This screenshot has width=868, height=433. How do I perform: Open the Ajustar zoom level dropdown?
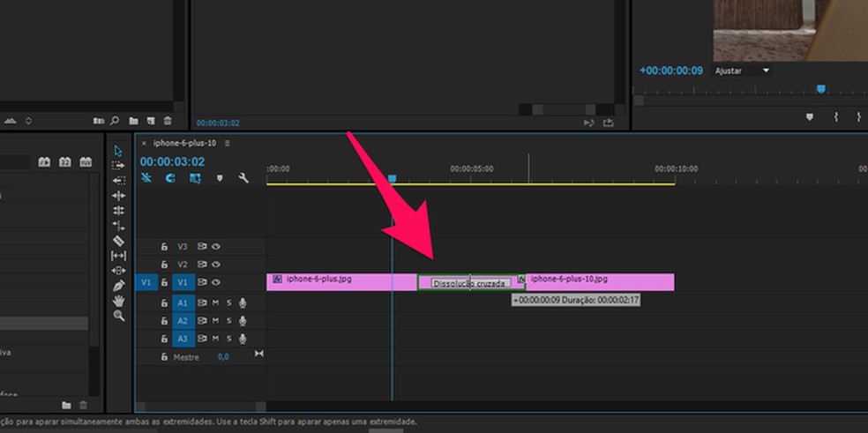point(741,71)
